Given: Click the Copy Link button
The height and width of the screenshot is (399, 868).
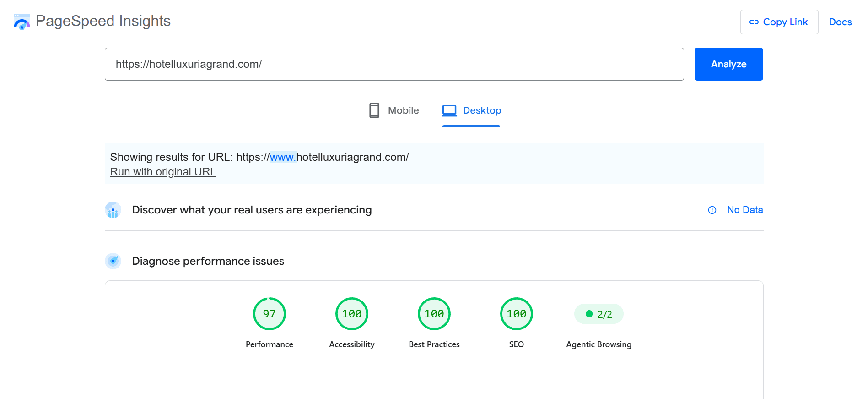Looking at the screenshot, I should (x=779, y=22).
